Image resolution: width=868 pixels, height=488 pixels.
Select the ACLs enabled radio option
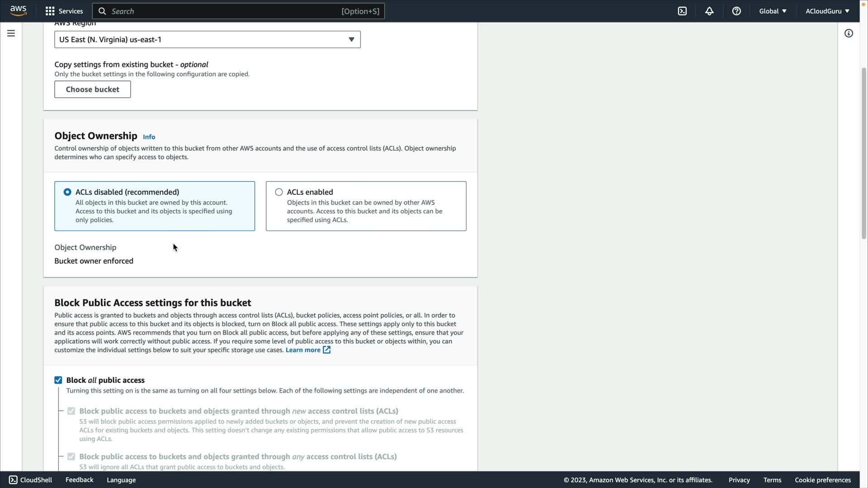[279, 192]
